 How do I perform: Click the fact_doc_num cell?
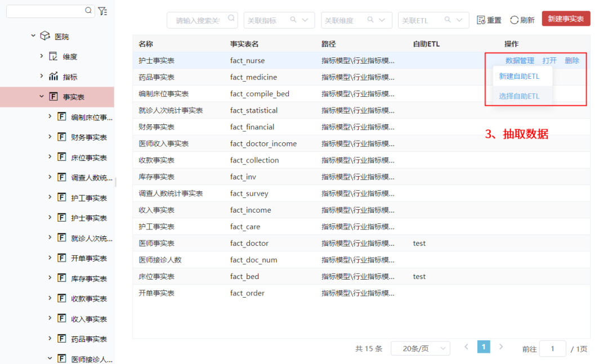click(253, 260)
